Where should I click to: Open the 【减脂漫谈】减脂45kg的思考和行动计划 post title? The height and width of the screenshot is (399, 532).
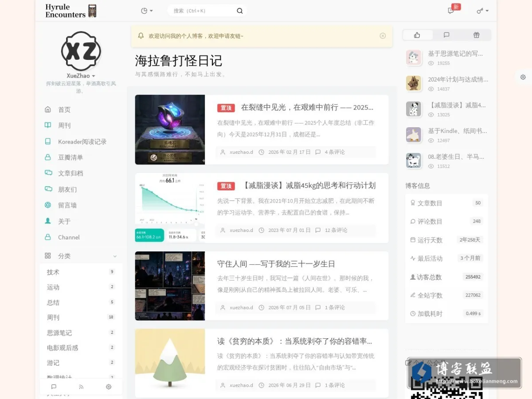click(309, 185)
